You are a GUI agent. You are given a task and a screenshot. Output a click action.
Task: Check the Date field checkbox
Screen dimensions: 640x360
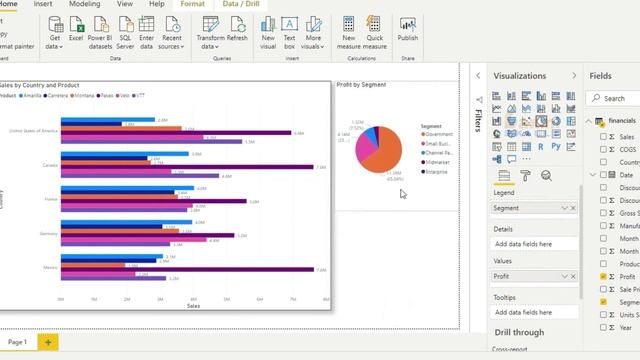click(603, 175)
